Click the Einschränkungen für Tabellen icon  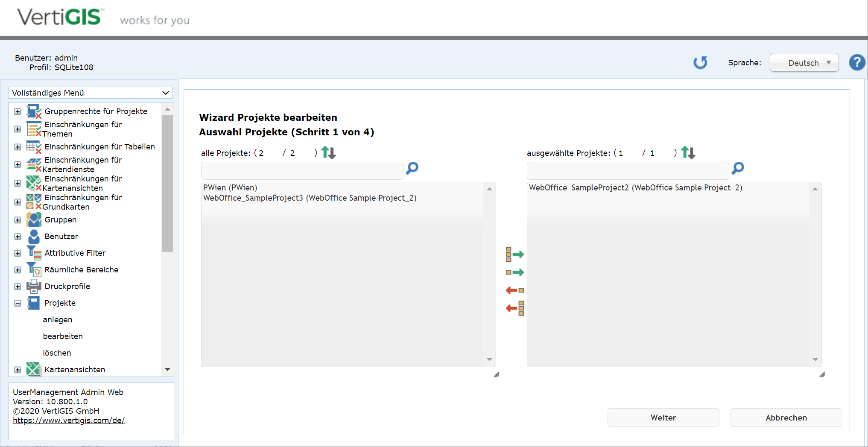click(x=34, y=147)
